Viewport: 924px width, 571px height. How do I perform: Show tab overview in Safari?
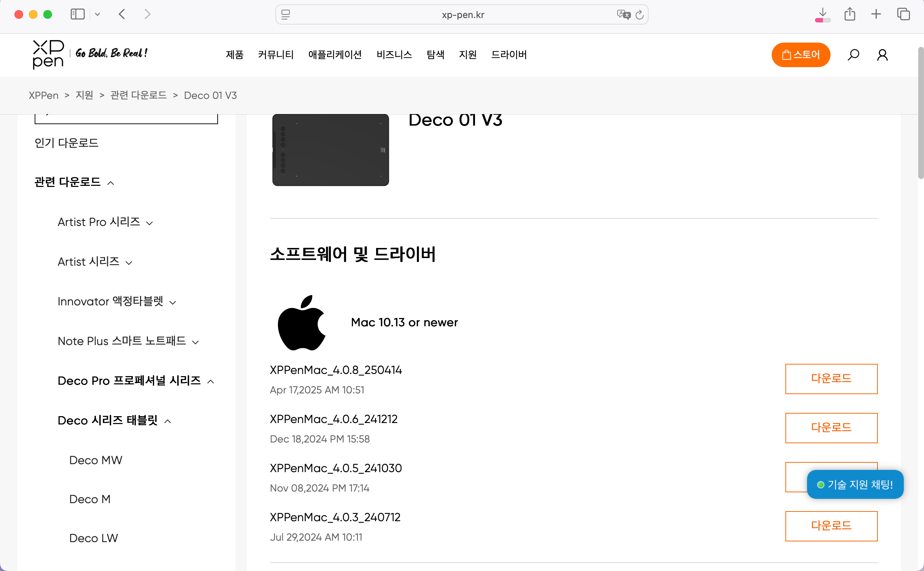903,14
